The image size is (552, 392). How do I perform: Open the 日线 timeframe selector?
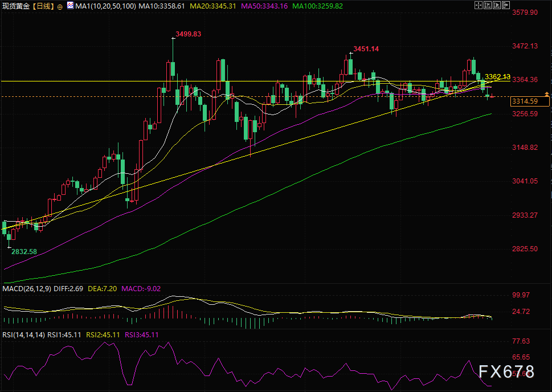click(x=43, y=6)
